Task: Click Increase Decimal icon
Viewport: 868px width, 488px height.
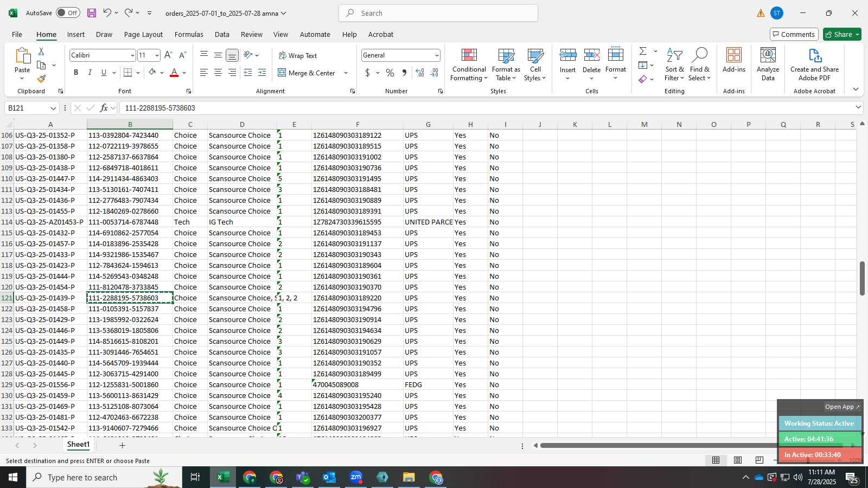Action: tap(420, 73)
